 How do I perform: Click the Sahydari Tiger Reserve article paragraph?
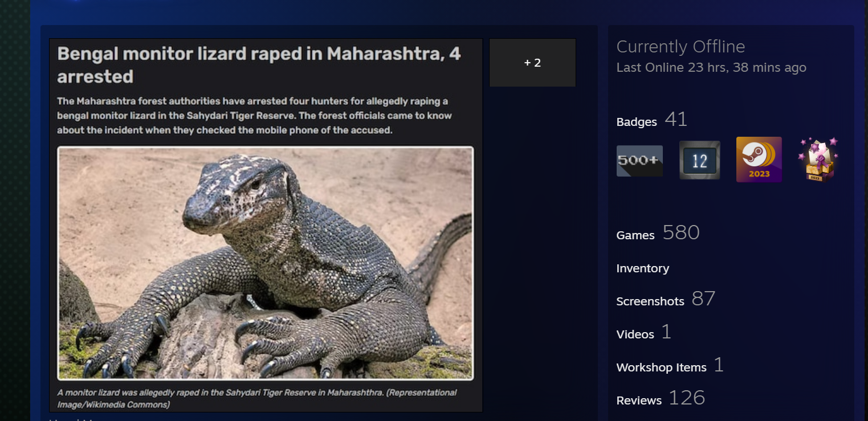pyautogui.click(x=254, y=116)
